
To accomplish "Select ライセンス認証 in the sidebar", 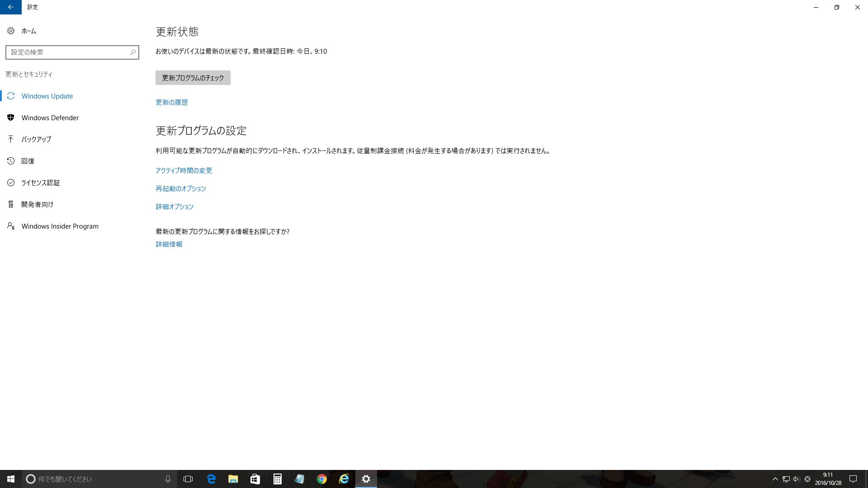I will tap(72, 183).
